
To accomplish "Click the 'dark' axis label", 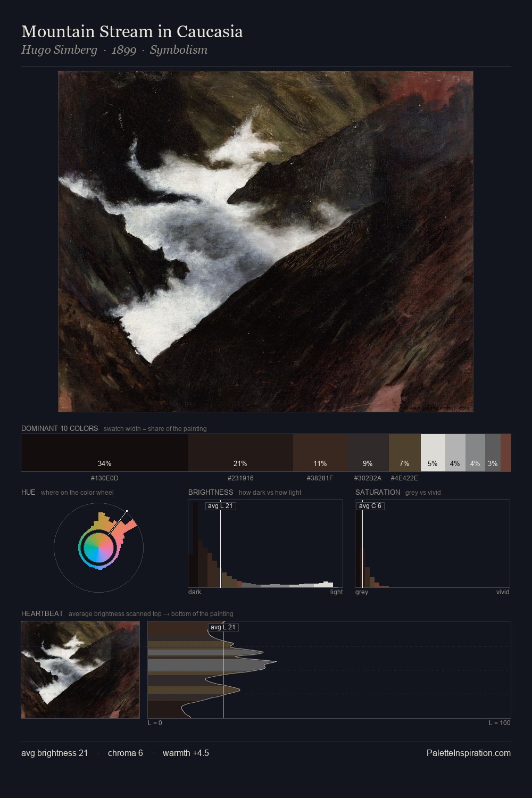I will pyautogui.click(x=195, y=592).
